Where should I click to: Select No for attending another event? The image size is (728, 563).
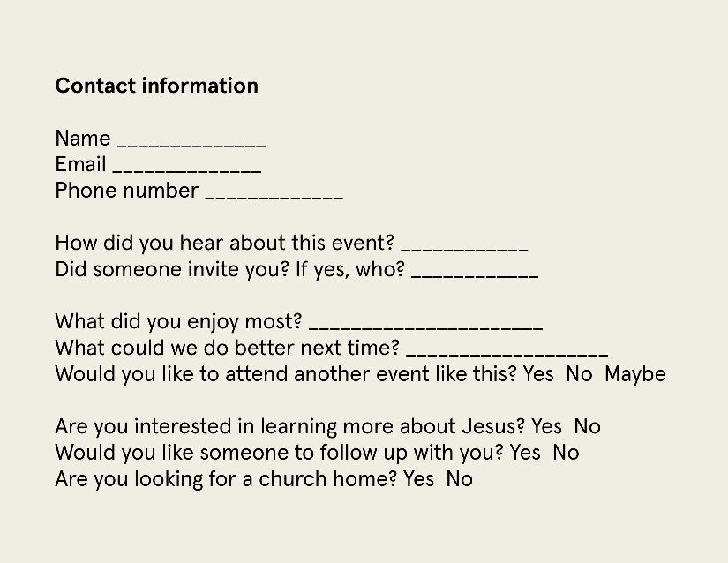click(579, 374)
